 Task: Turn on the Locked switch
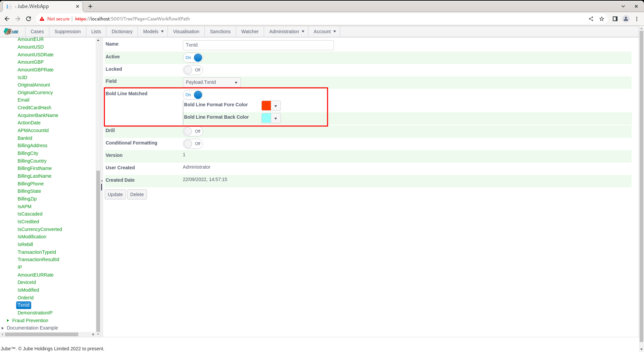point(193,70)
